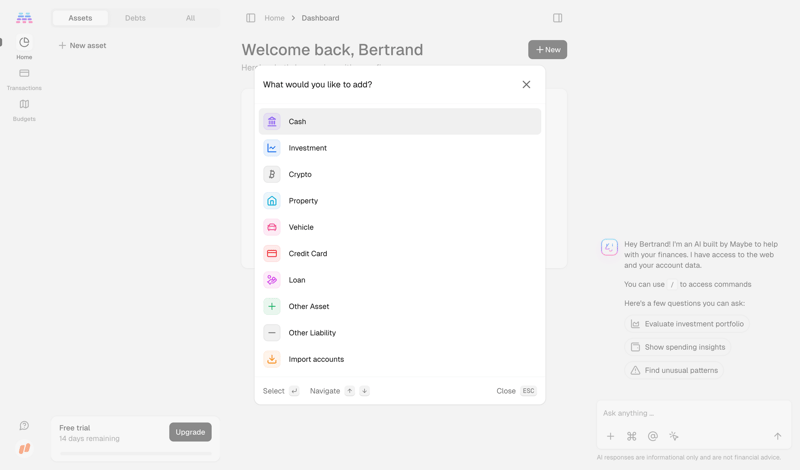Switch to the Debts tab
Image resolution: width=800 pixels, height=470 pixels.
[x=135, y=18]
